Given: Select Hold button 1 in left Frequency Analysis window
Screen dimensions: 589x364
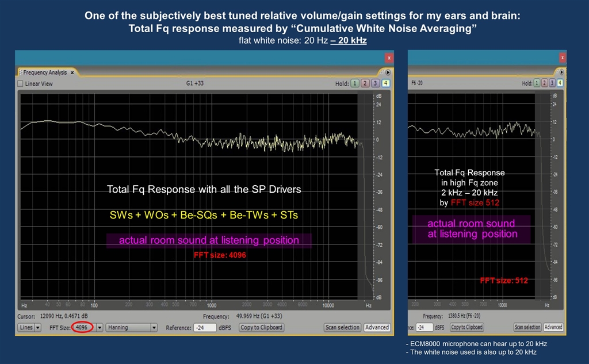Looking at the screenshot, I should click(x=354, y=83).
